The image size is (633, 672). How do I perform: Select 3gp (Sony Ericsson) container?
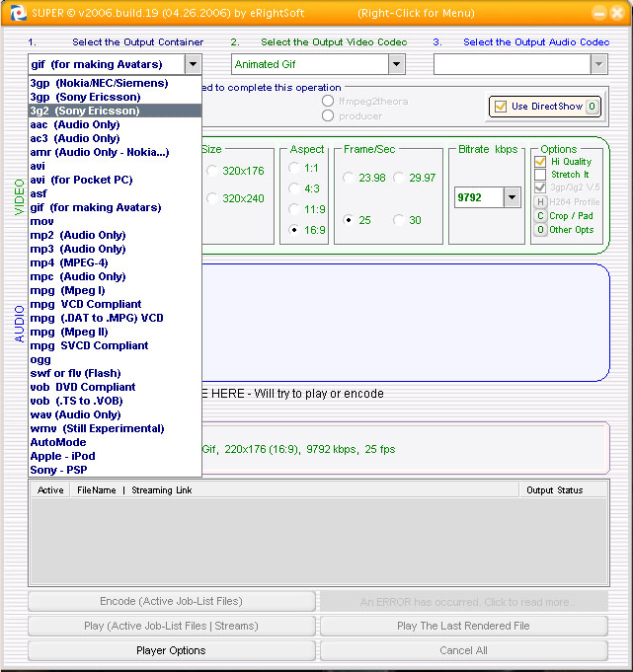(x=115, y=97)
